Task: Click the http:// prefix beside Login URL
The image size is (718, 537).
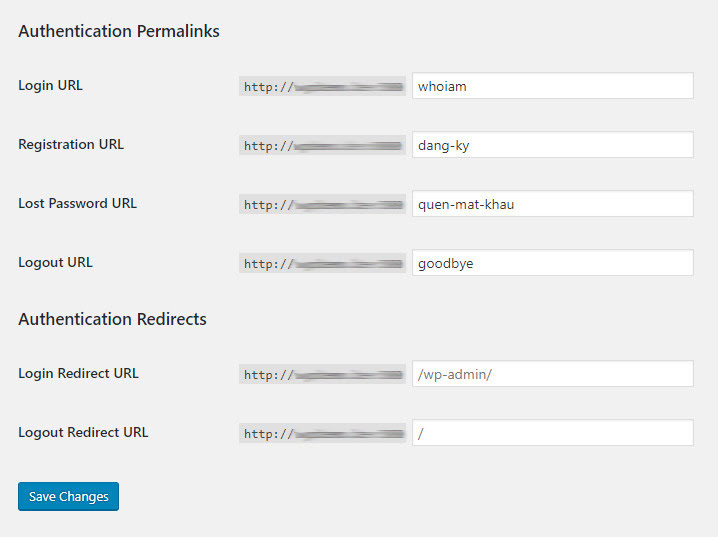Action: pos(267,87)
